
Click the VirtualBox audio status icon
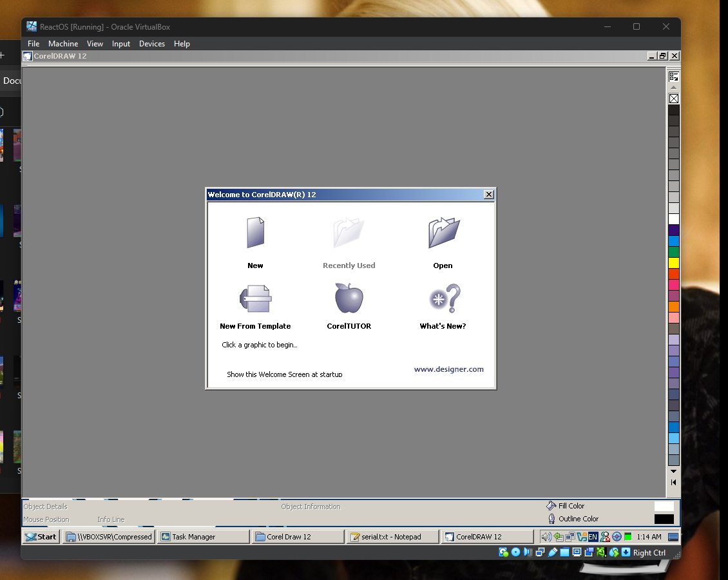pyautogui.click(x=528, y=552)
